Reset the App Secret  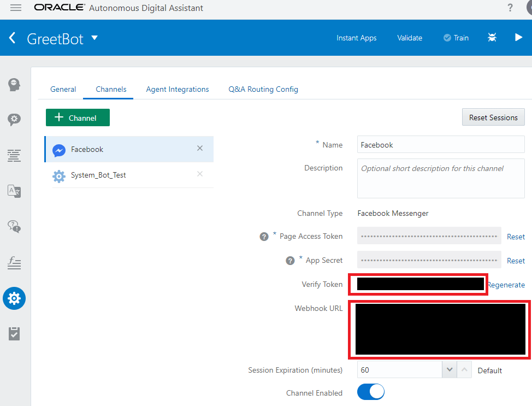[x=516, y=261]
